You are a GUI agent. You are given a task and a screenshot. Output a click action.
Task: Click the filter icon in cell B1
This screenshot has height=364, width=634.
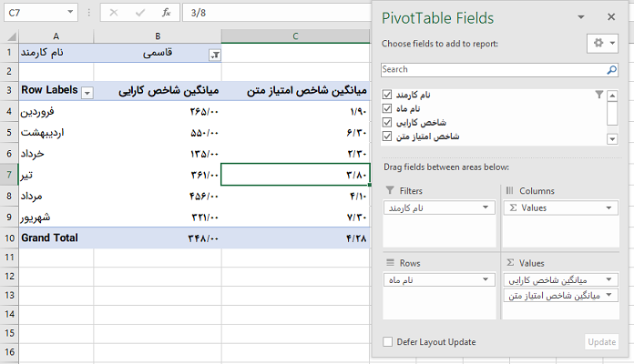point(214,55)
